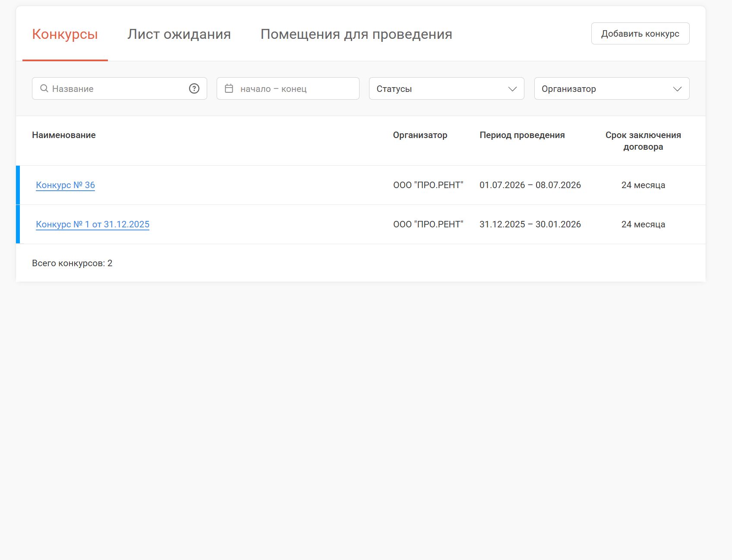Switch to the Конкурсы tab
732x560 pixels.
[x=65, y=34]
